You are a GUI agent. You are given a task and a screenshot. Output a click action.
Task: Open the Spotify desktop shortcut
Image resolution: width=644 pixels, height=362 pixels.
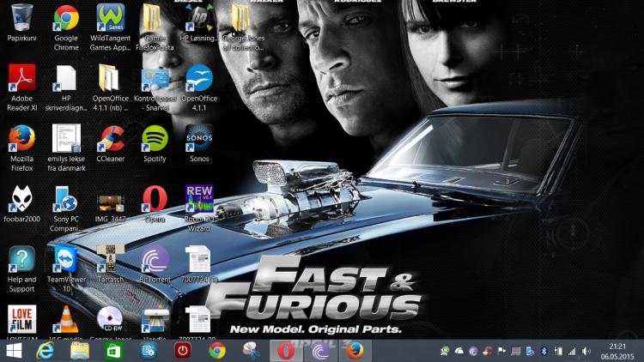(155, 137)
